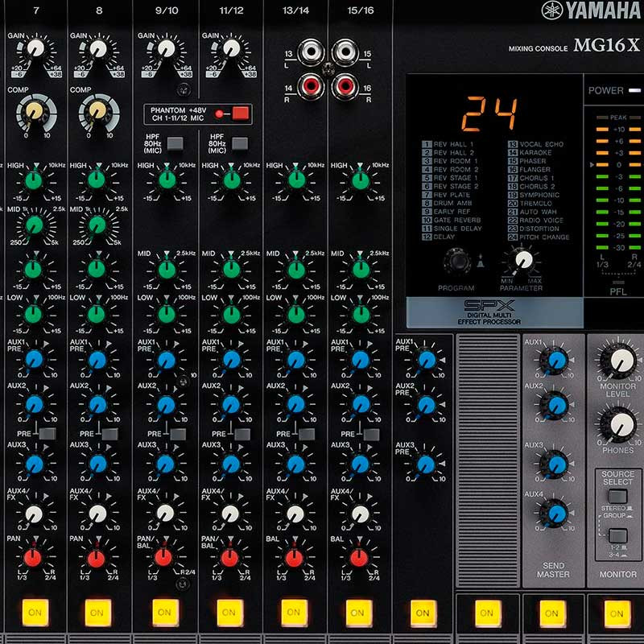644x644 pixels.
Task: Click the PITCH CHANGE entry in effect list
Action: click(539, 237)
